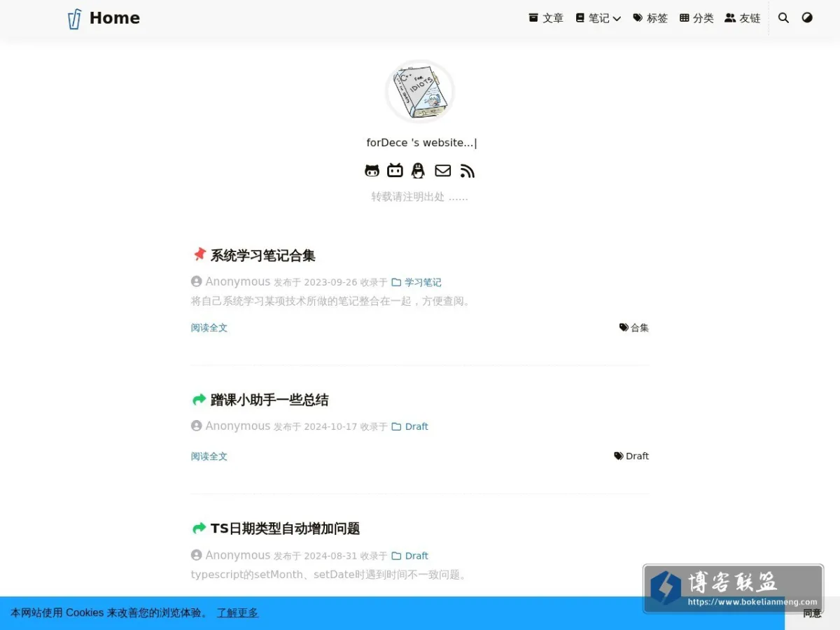Open the 文章 archive menu
Image resolution: width=840 pixels, height=630 pixels.
pyautogui.click(x=546, y=18)
